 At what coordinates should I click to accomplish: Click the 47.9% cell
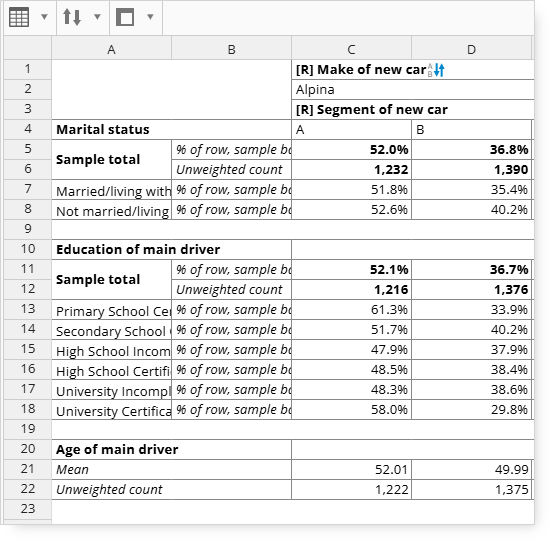point(351,349)
